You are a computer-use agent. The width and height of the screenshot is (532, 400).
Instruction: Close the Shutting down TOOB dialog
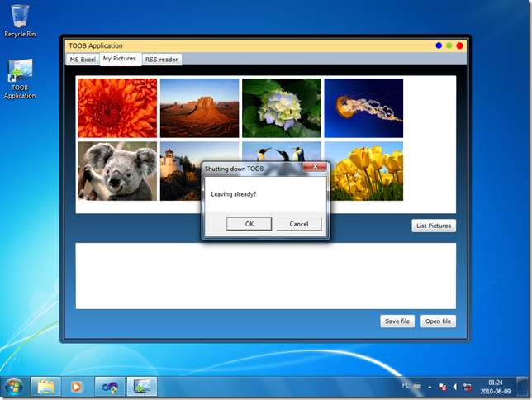tap(315, 166)
